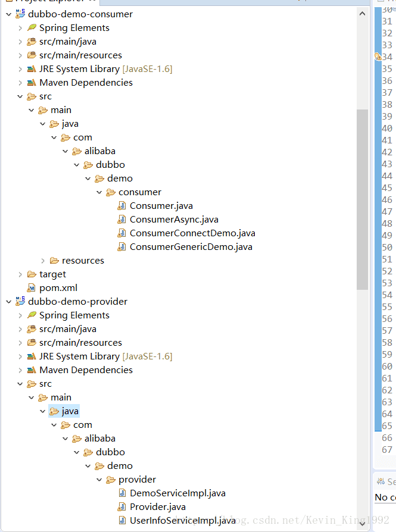Collapse the dubbo-demo-provider project

pos(9,302)
